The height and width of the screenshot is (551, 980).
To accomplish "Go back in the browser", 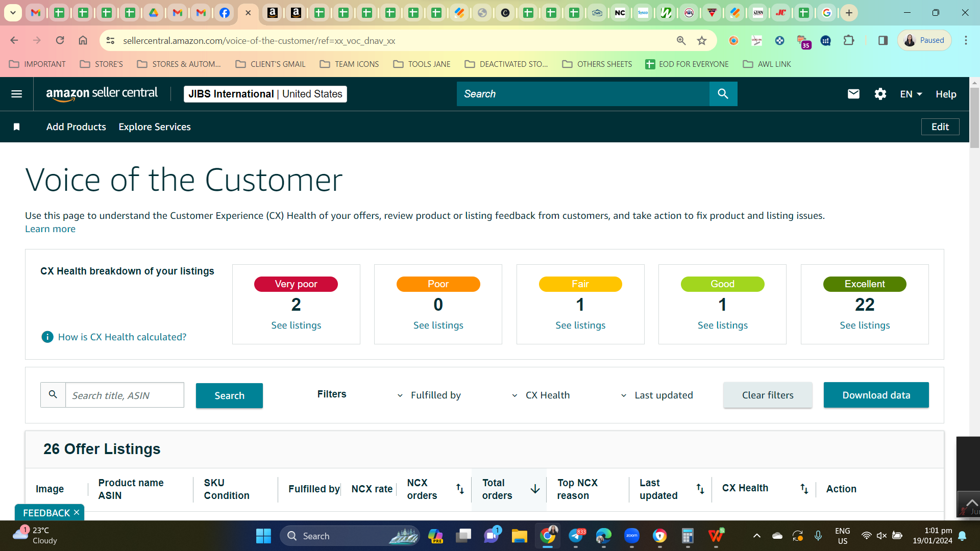I will click(x=14, y=40).
